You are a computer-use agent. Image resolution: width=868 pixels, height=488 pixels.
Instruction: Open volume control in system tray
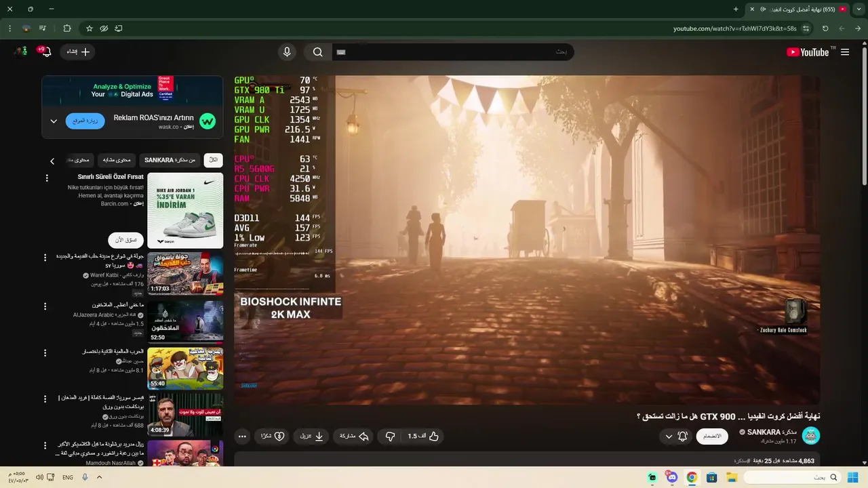click(x=40, y=477)
